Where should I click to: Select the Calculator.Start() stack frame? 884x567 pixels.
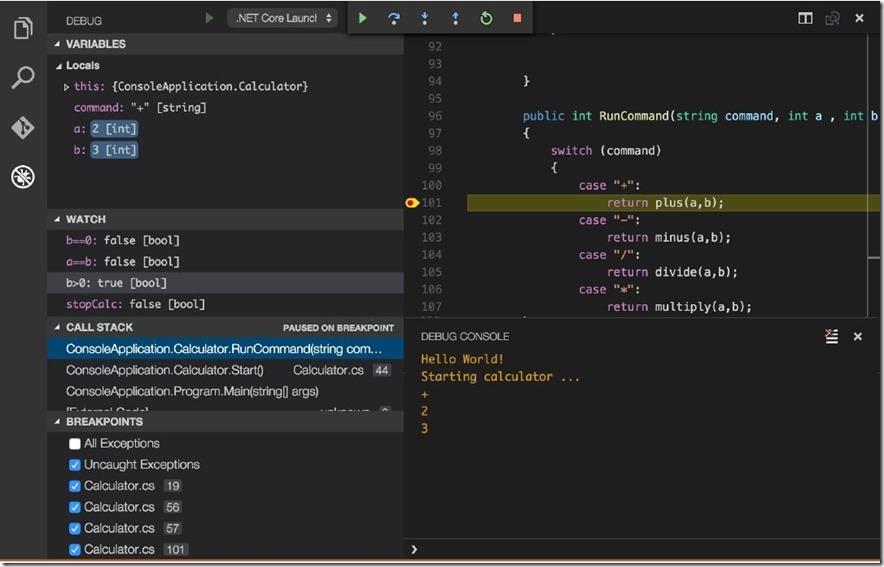[x=226, y=370]
